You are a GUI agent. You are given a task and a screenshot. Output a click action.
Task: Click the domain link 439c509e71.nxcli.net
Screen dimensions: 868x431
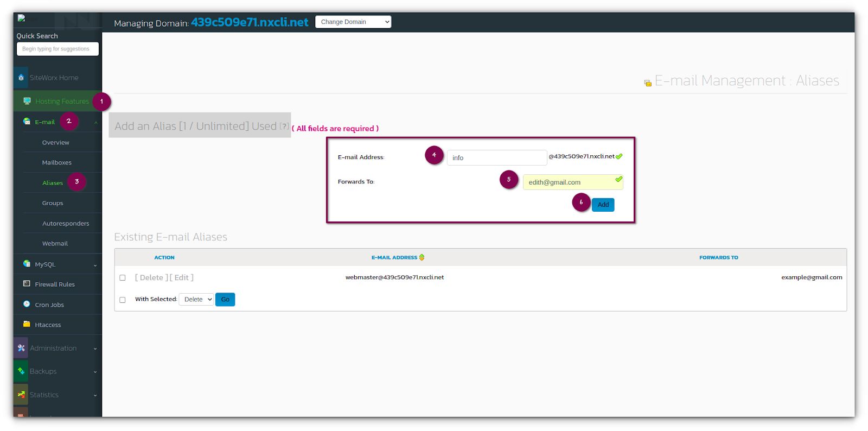pyautogui.click(x=250, y=22)
